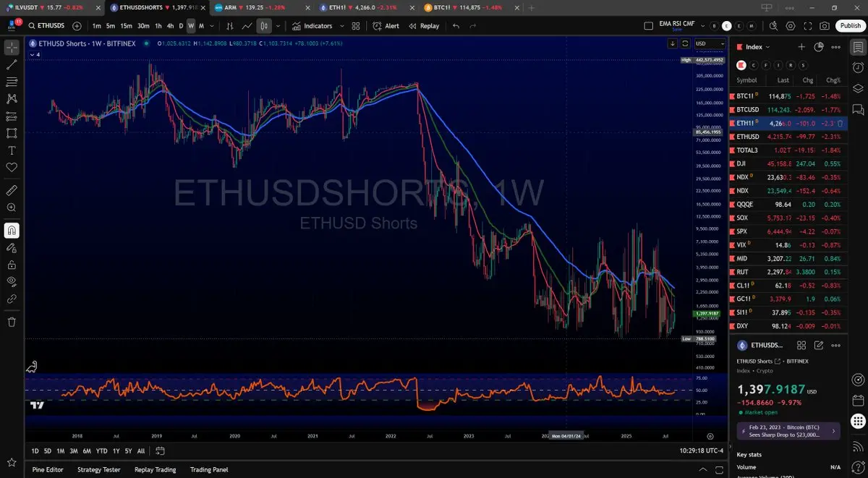
Task: Expand the chart type dropdown arrow
Action: click(277, 26)
